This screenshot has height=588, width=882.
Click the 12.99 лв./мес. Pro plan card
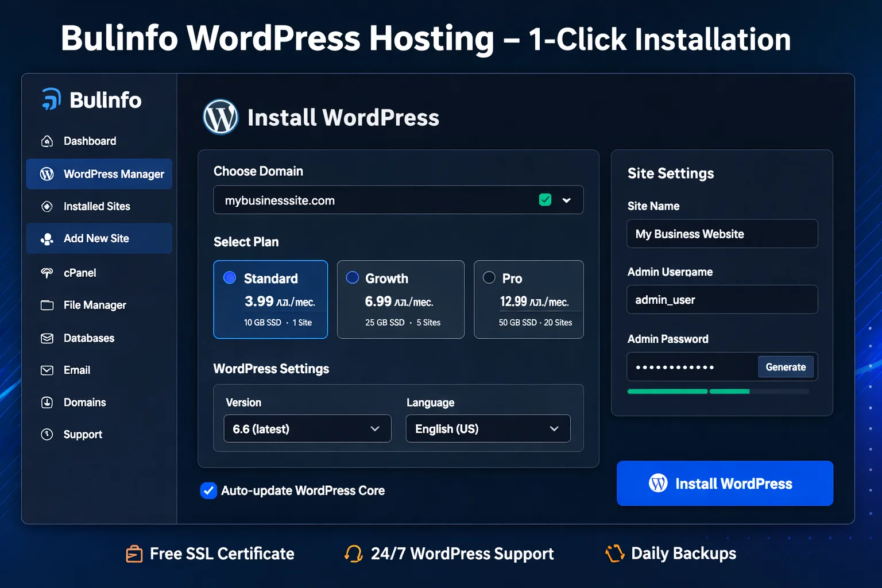coord(528,300)
